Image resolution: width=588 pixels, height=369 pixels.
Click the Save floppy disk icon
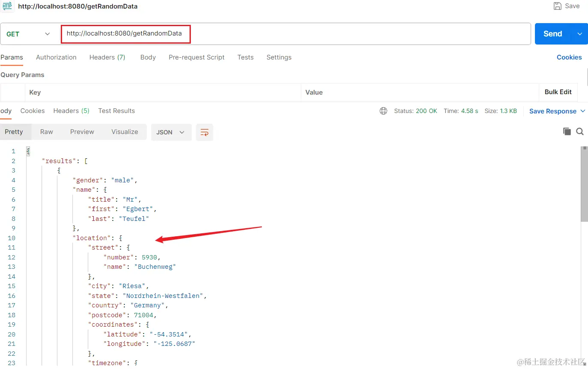point(557,6)
